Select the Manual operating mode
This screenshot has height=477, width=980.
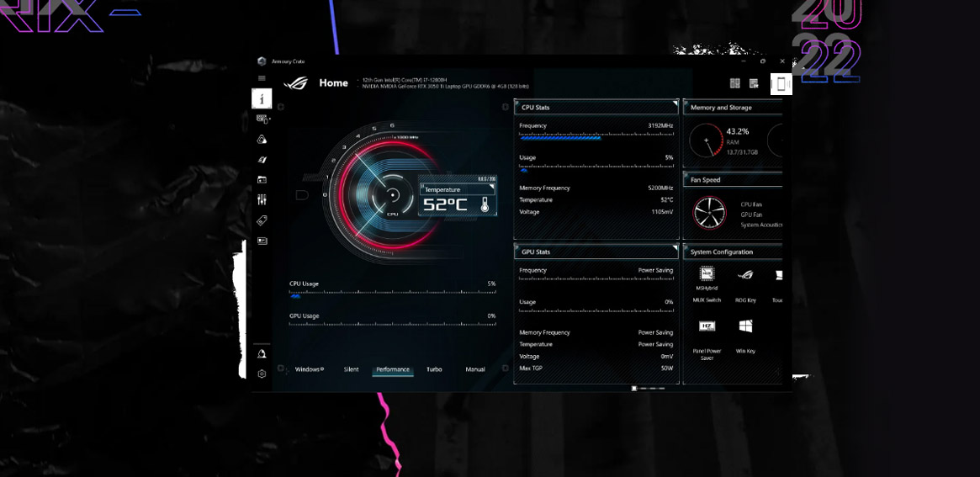475,369
